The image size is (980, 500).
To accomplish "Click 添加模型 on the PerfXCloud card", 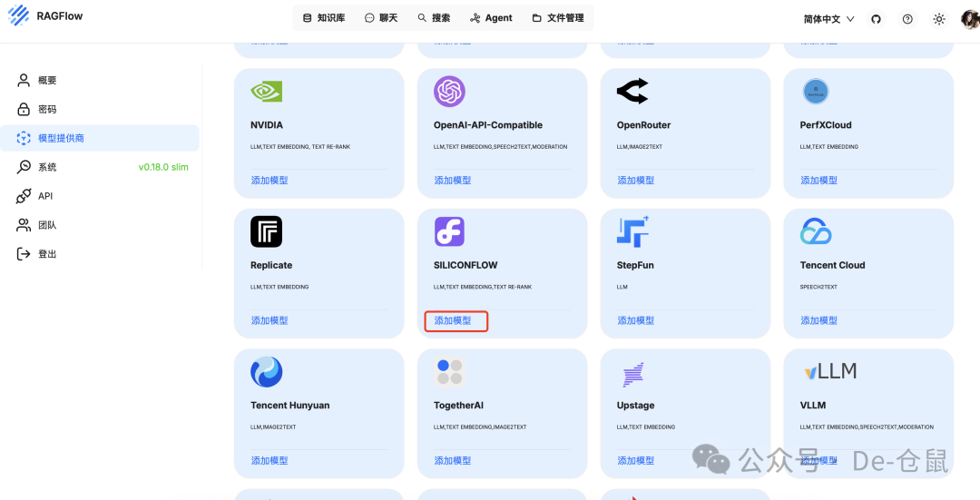I will pyautogui.click(x=818, y=180).
